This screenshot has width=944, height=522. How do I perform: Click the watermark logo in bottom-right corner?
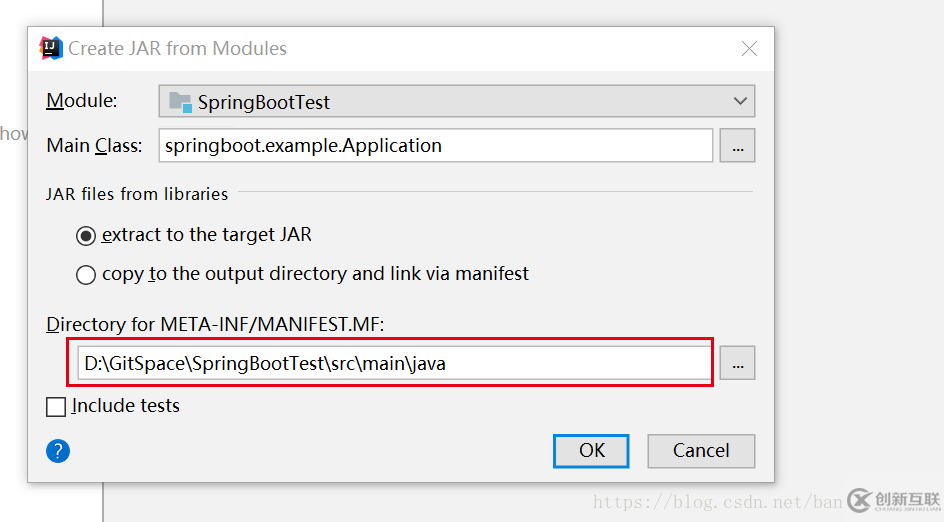click(x=894, y=501)
